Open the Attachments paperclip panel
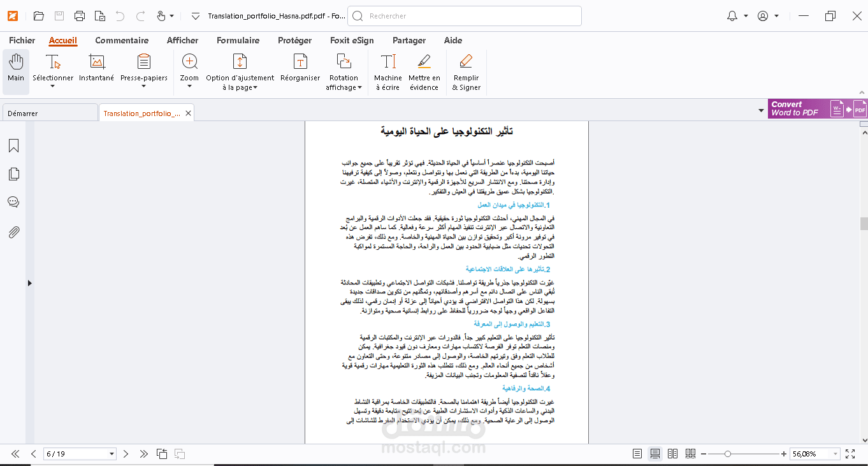Screen dimensions: 868x466 (x=13, y=231)
